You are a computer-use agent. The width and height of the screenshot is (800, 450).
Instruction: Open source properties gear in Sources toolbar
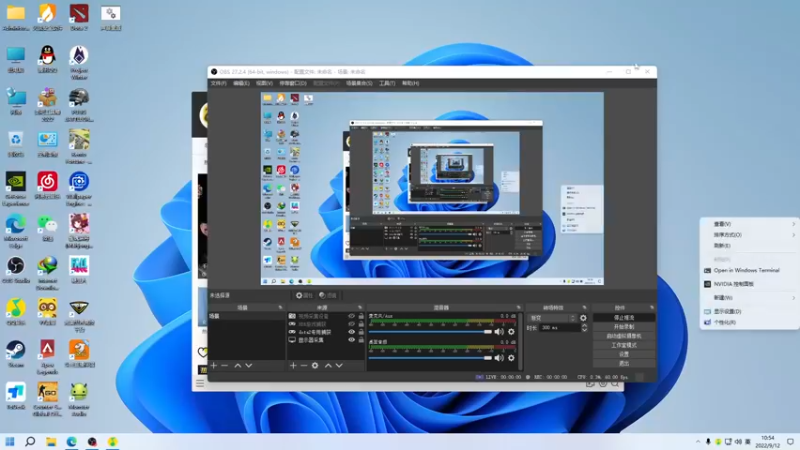point(315,365)
